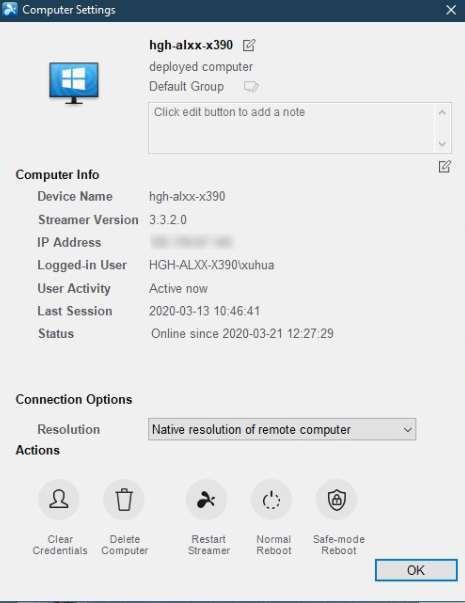
Task: Open the Resolution dropdown
Action: click(x=282, y=429)
